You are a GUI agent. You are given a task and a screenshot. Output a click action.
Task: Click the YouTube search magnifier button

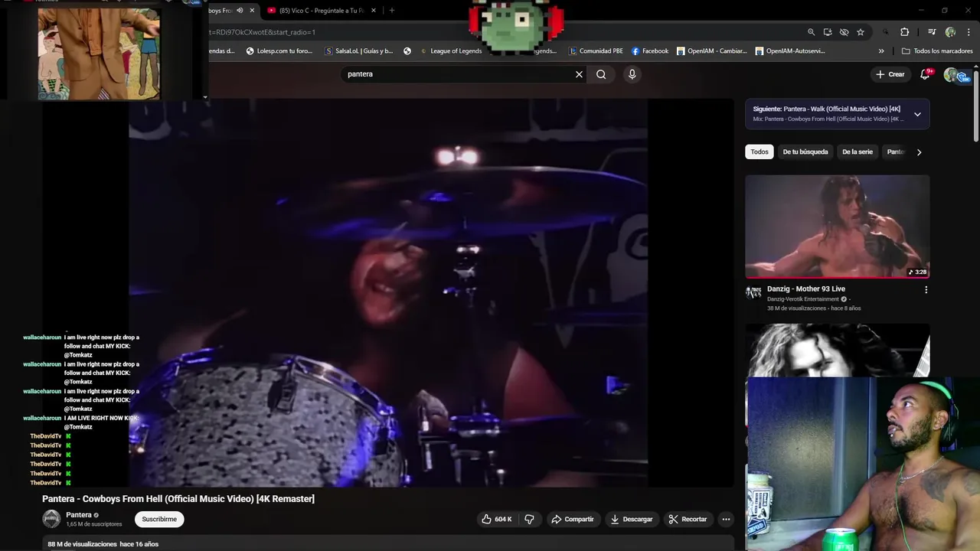point(601,74)
